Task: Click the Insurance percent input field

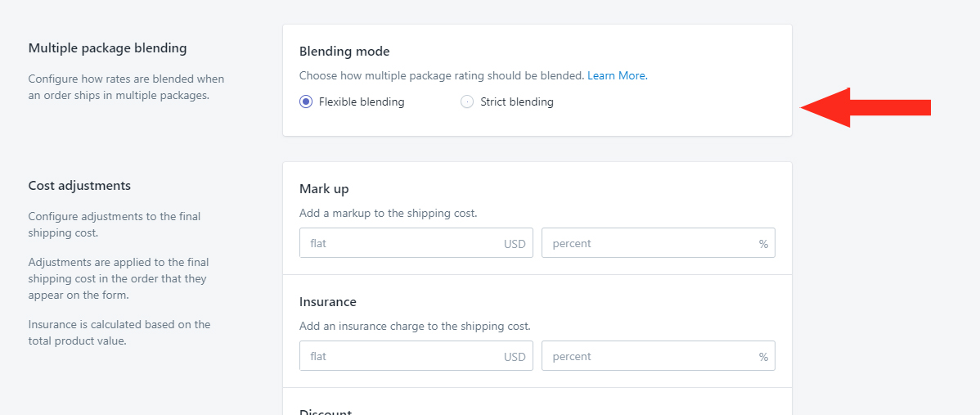Action: (659, 355)
